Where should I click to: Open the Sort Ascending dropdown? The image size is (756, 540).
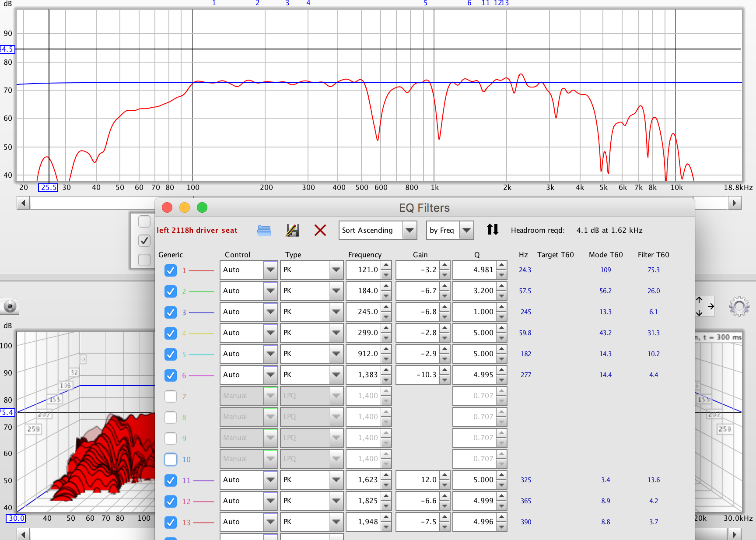click(x=378, y=230)
